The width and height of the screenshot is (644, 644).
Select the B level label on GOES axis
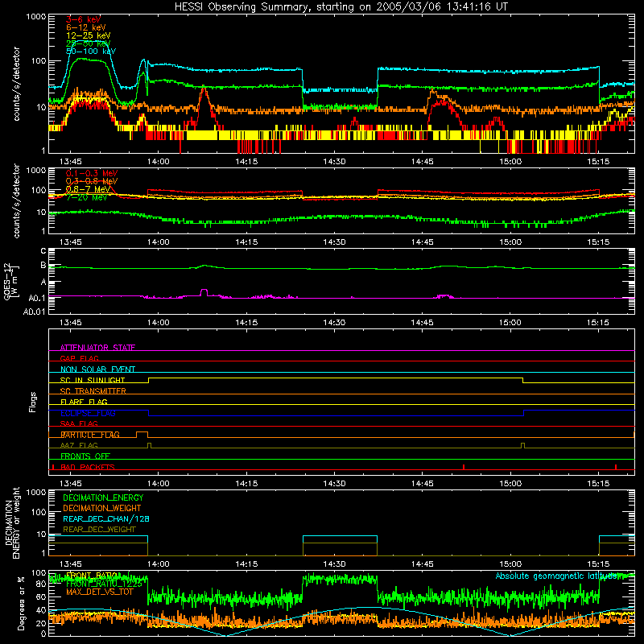coord(43,266)
